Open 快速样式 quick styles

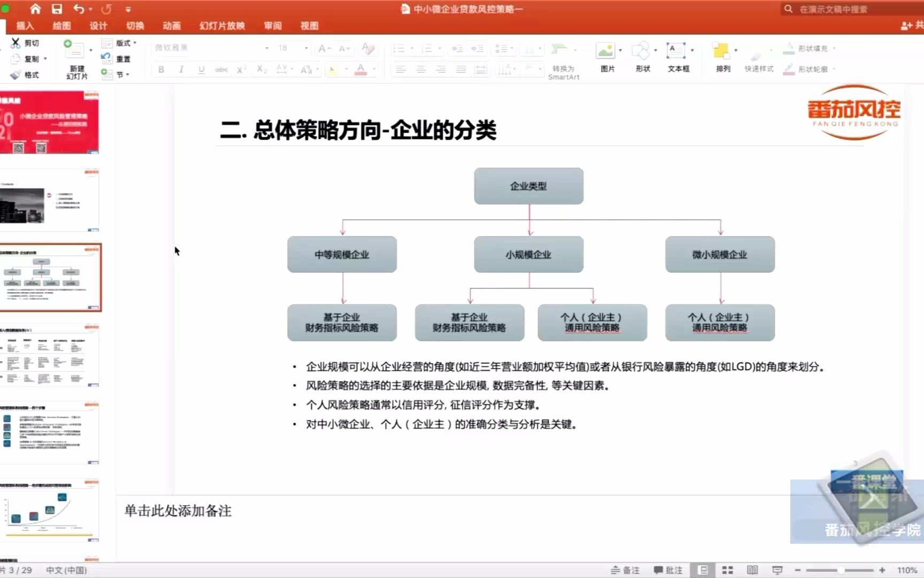(759, 60)
